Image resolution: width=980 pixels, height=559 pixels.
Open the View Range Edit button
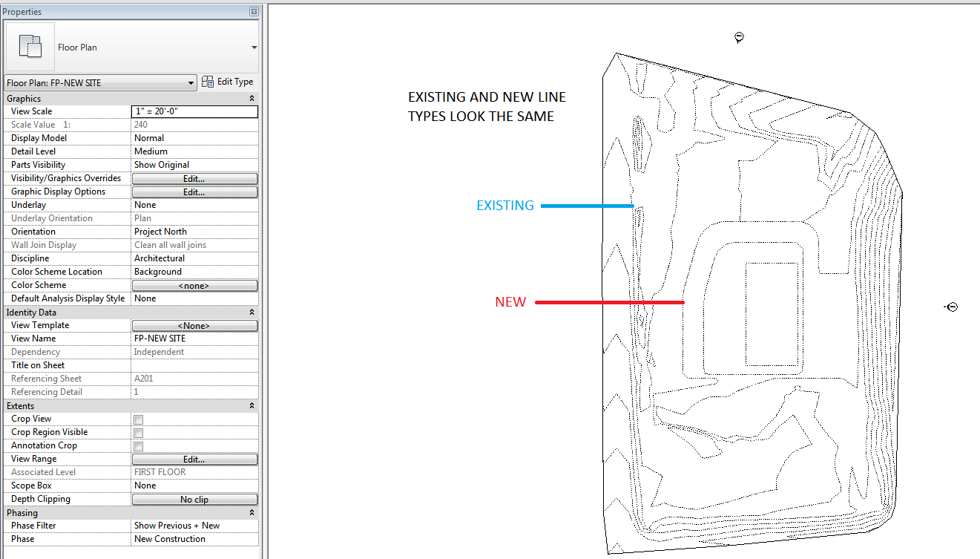click(194, 459)
